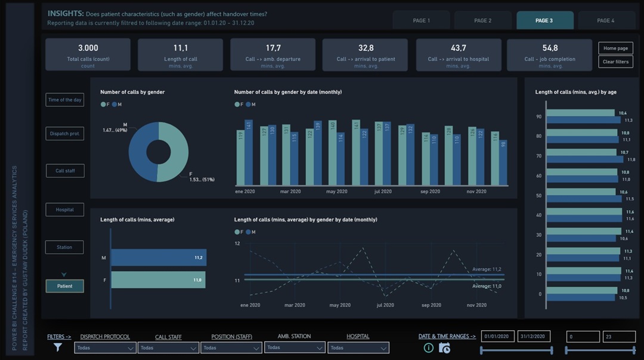Viewport: 644px width, 360px height.
Task: Click the filter funnel icon
Action: (58, 347)
